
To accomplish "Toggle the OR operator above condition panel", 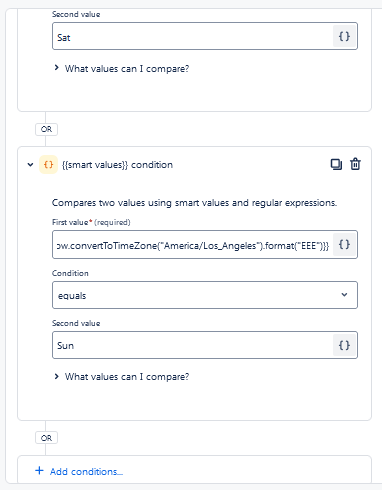I will 46,129.
